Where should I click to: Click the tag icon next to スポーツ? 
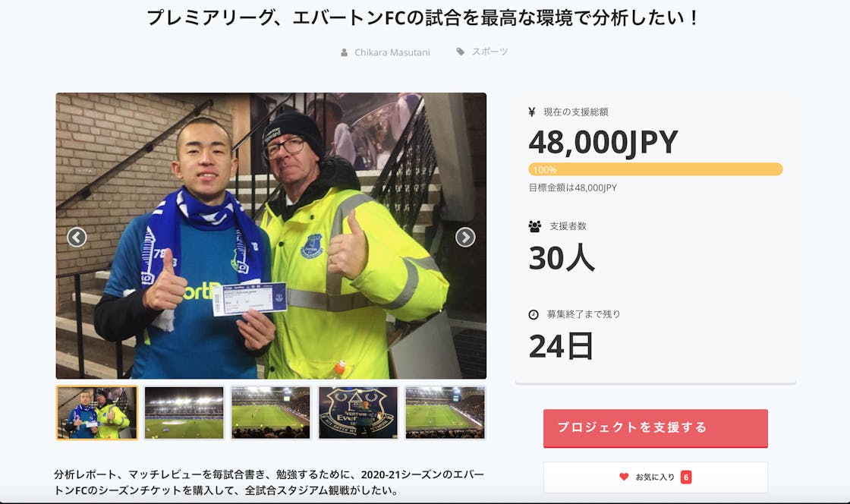tap(460, 52)
